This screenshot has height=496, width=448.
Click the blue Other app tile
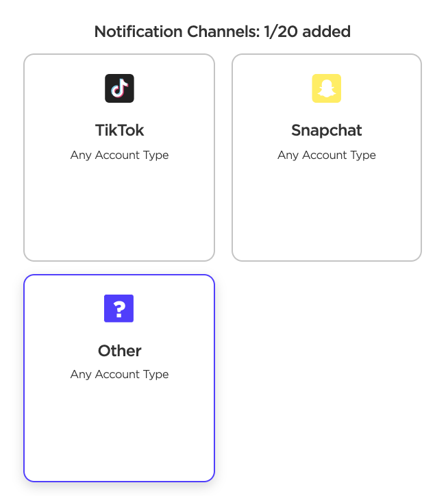pos(119,308)
